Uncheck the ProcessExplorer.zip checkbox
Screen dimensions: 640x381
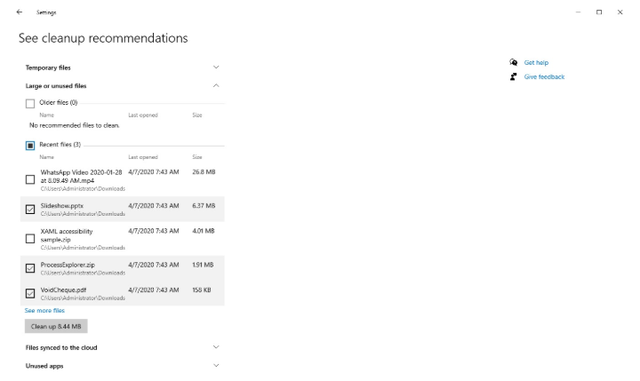click(x=30, y=268)
